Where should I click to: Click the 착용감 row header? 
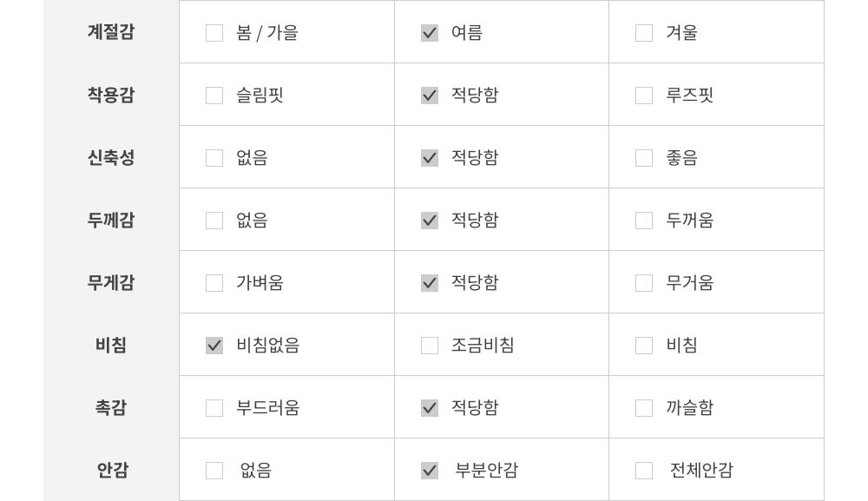pyautogui.click(x=111, y=95)
